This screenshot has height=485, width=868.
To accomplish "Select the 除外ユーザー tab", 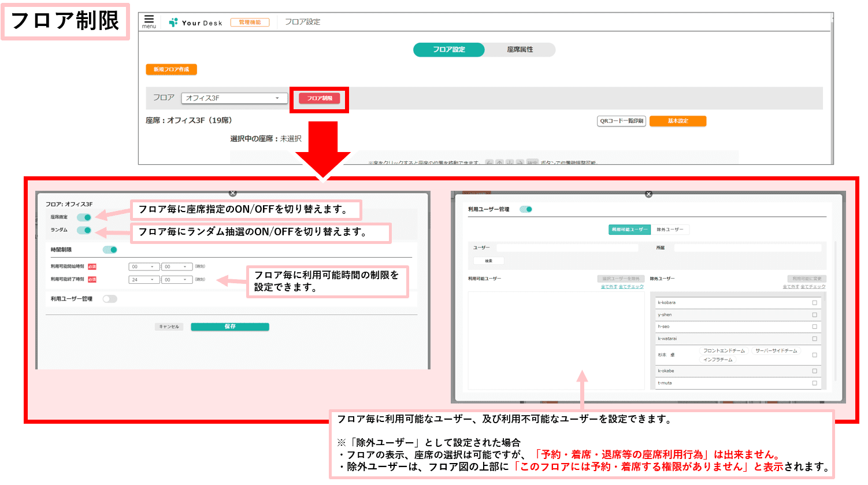I will pyautogui.click(x=670, y=229).
